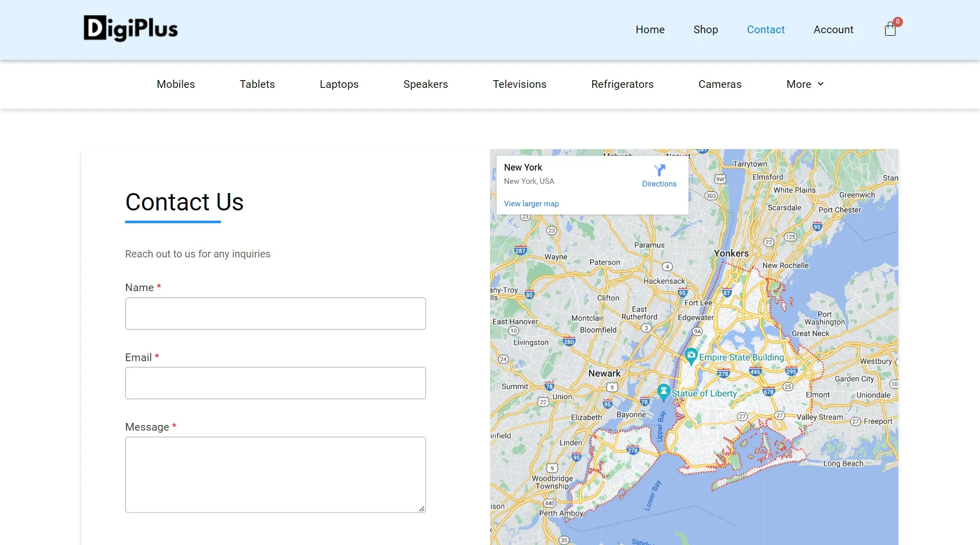
Task: Open the Account page
Action: (x=833, y=30)
